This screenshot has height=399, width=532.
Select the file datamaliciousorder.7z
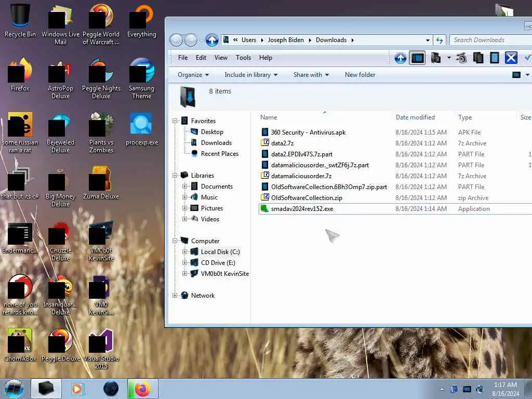point(301,176)
